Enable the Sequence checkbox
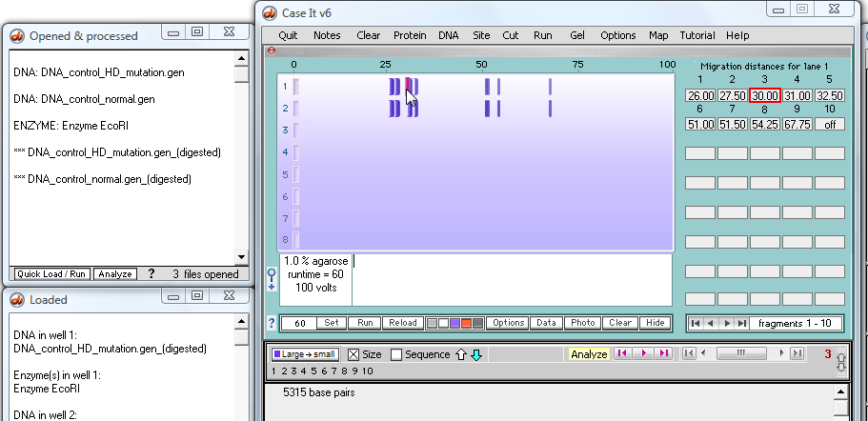Viewport: 868px width, 421px height. click(x=395, y=354)
